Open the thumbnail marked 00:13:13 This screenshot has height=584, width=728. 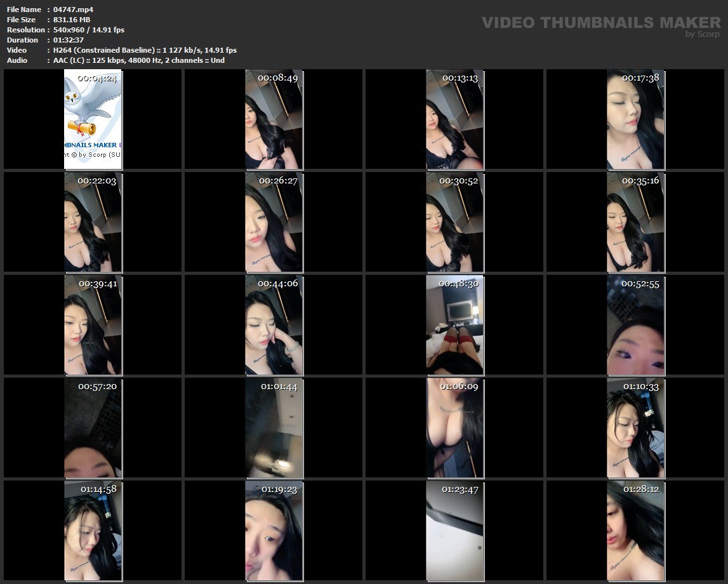click(x=454, y=119)
